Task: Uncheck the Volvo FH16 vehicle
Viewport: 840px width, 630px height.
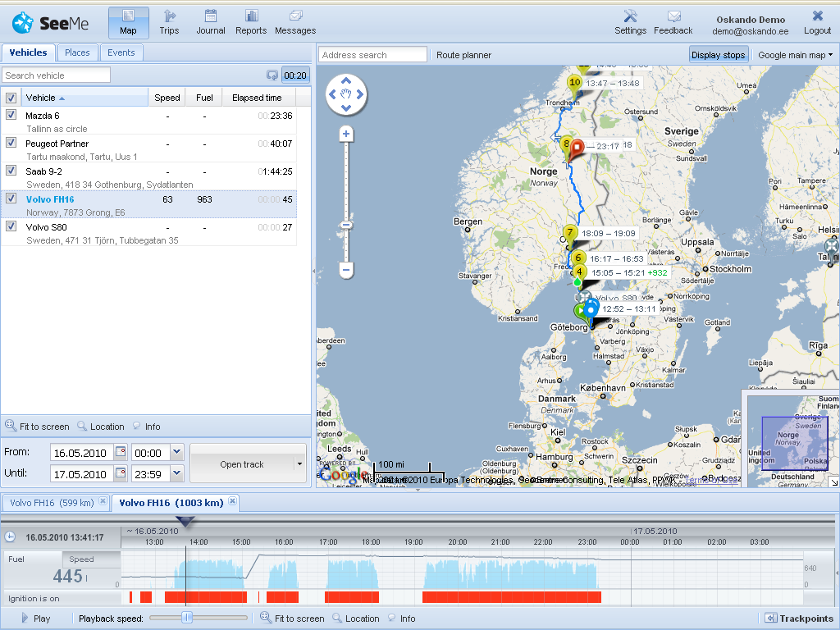Action: pos(11,199)
